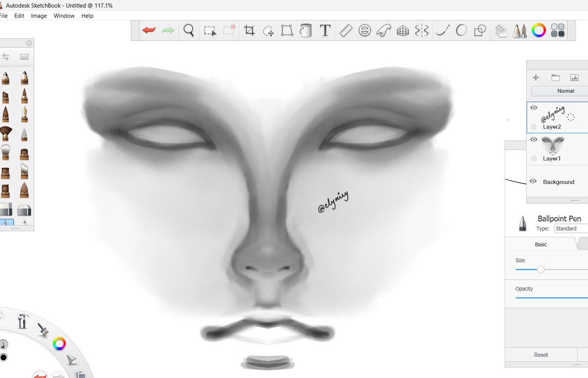Close brush palette with round button
The height and width of the screenshot is (378, 588).
(x=29, y=43)
